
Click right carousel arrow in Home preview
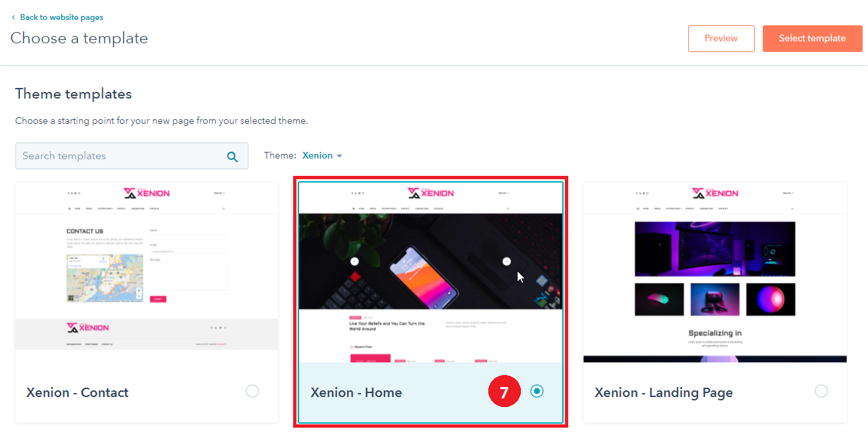click(x=506, y=262)
